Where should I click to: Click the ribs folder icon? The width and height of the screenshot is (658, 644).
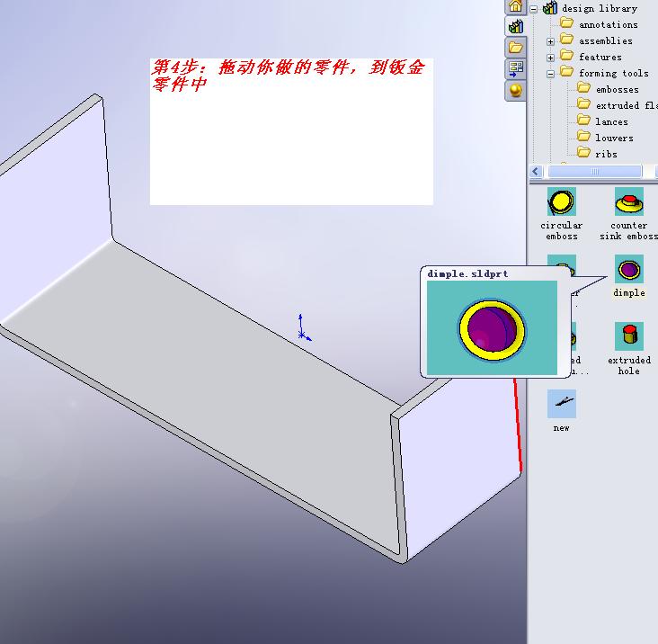coord(583,152)
